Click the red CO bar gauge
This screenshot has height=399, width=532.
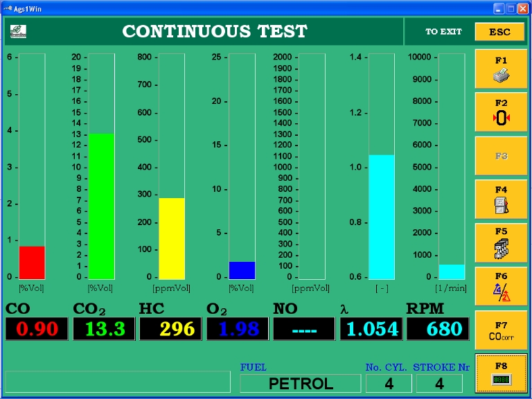(32, 166)
